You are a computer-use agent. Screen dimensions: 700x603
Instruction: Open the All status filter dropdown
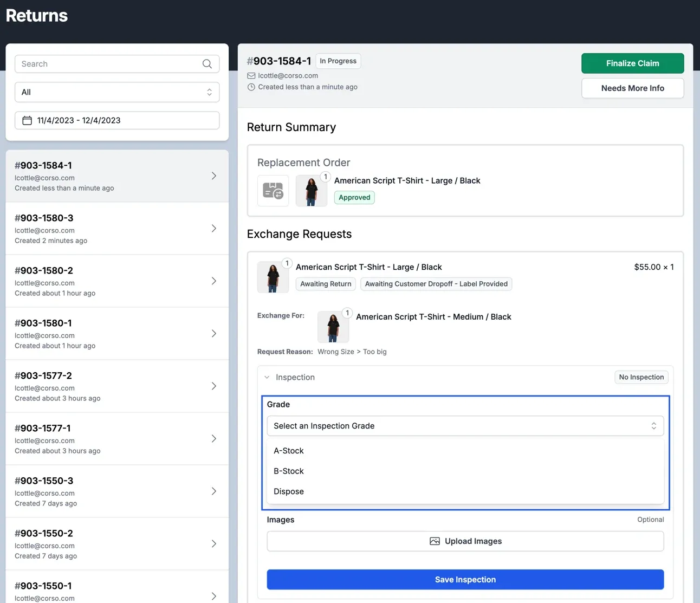[x=117, y=92]
